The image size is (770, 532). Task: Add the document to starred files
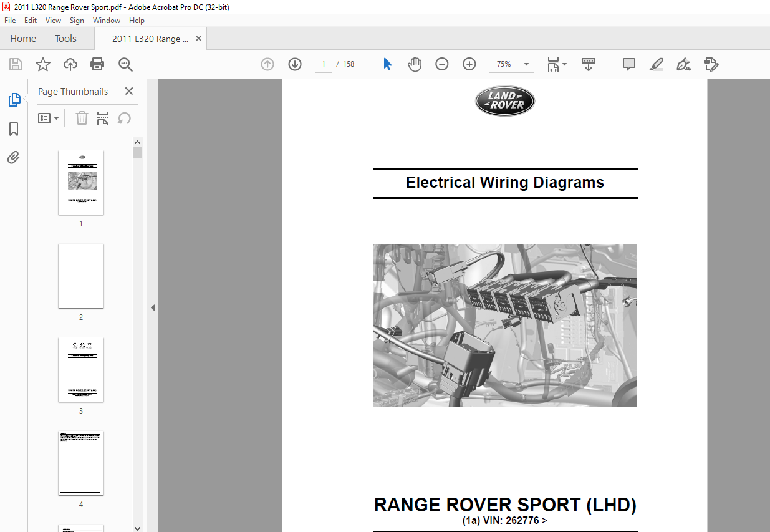tap(43, 64)
